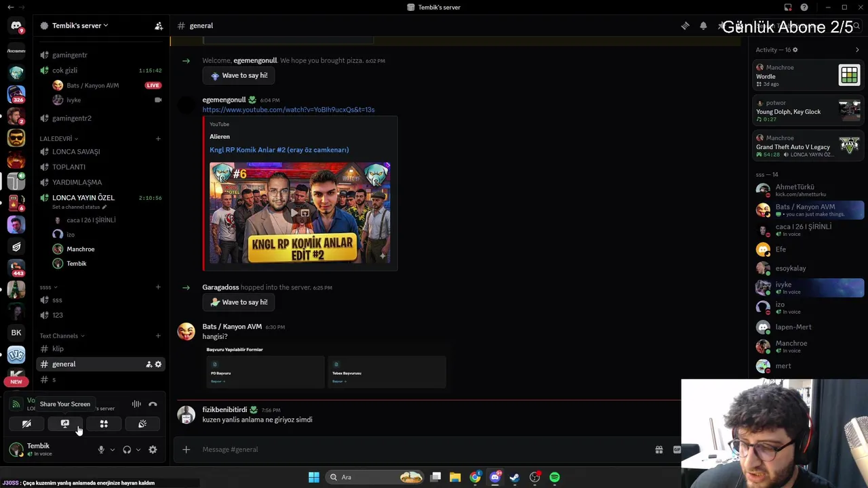Open lapen-Mert in the member list
Image resolution: width=868 pixels, height=488 pixels.
(808, 327)
